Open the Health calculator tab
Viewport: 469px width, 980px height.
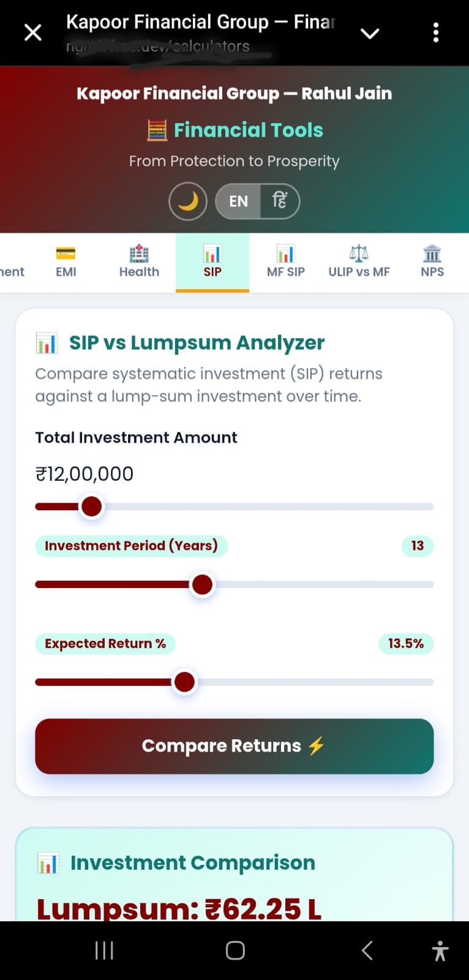(139, 262)
